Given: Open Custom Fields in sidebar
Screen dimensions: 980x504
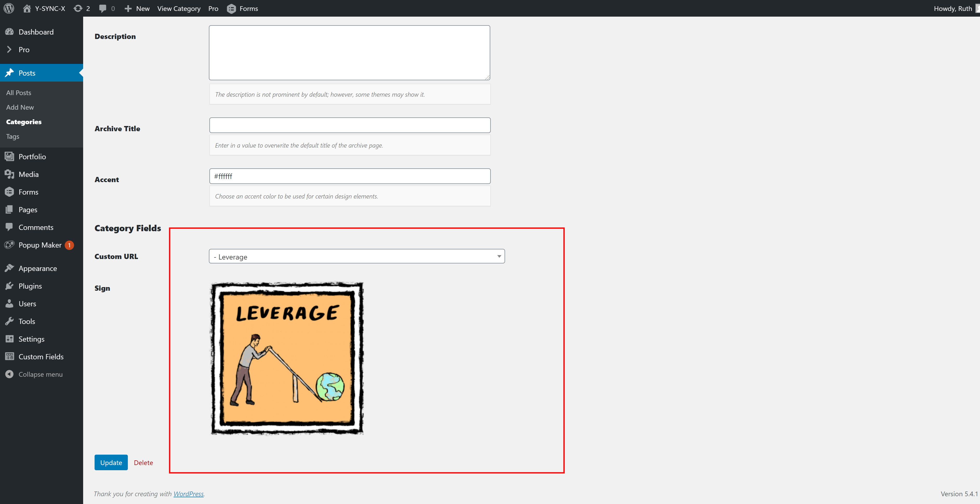Looking at the screenshot, I should click(x=41, y=357).
